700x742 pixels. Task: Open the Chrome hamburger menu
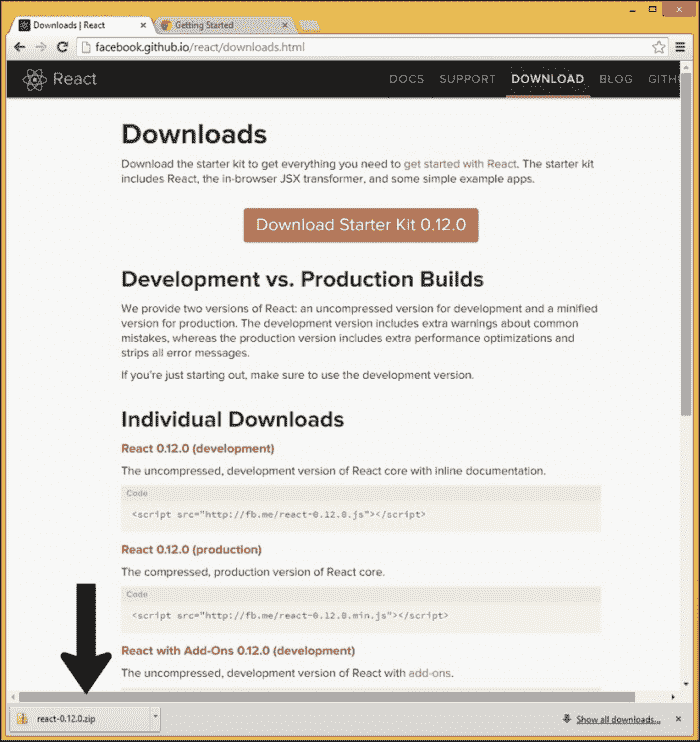(x=680, y=46)
